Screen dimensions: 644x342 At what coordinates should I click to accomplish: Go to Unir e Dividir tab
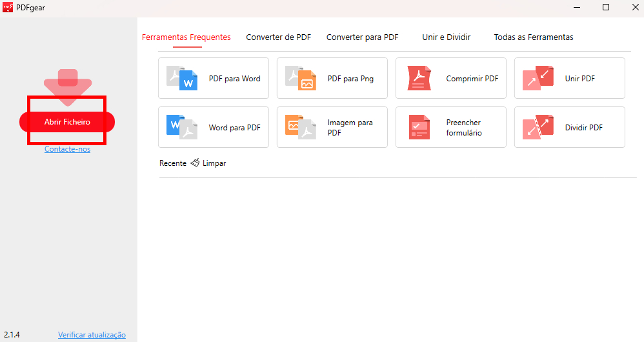coord(446,37)
